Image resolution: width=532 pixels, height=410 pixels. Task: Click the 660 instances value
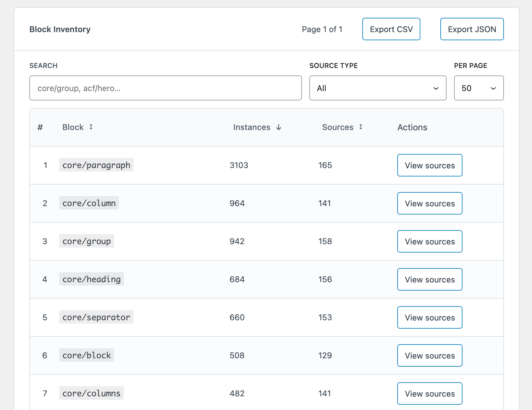coord(237,317)
